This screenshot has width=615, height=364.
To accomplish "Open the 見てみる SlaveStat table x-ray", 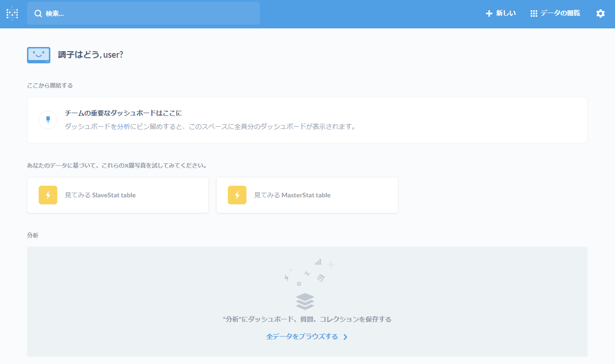I will click(x=100, y=195).
